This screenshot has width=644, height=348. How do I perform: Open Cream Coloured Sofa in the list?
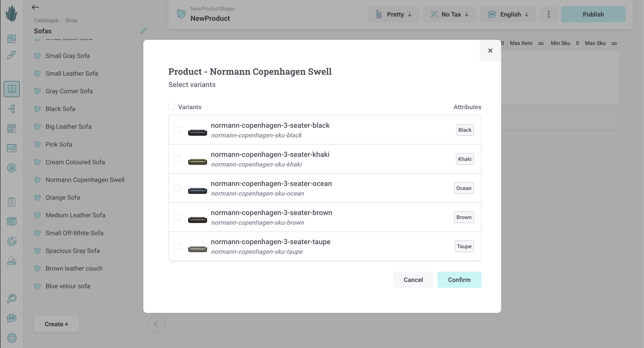[75, 162]
